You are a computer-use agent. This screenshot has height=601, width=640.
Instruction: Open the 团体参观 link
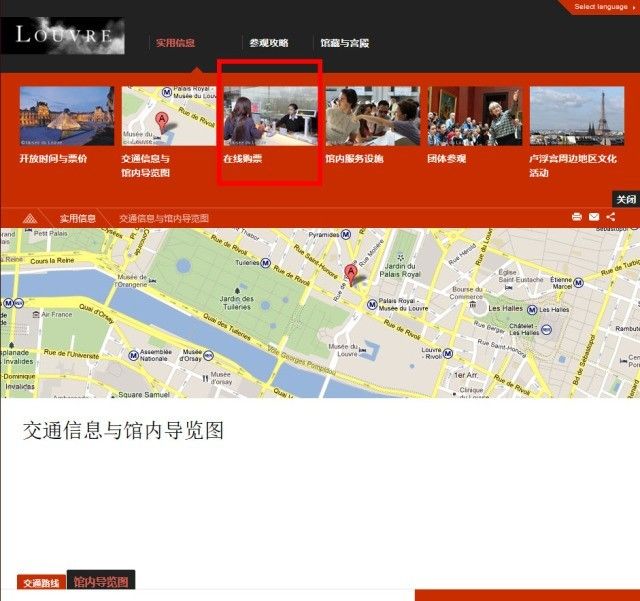point(447,158)
